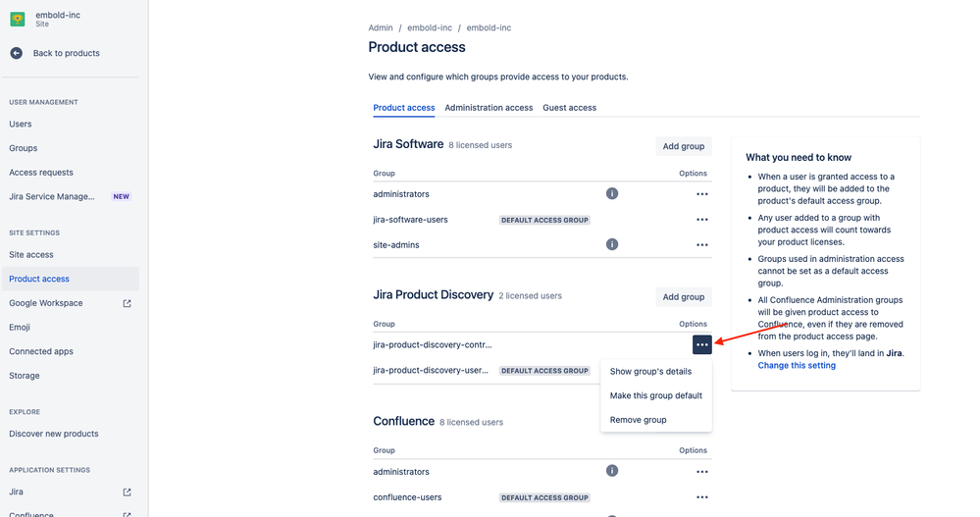Click the Back to products arrow icon
The image size is (980, 517).
(x=17, y=53)
